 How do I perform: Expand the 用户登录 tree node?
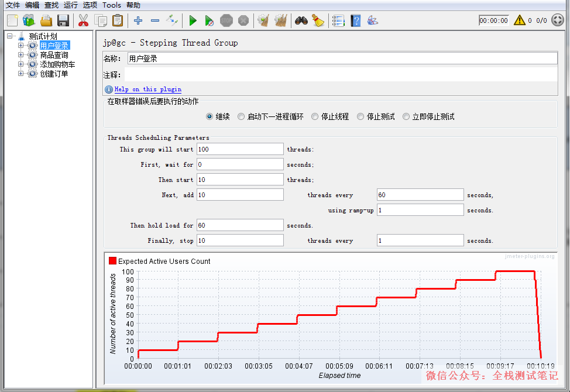click(20, 46)
